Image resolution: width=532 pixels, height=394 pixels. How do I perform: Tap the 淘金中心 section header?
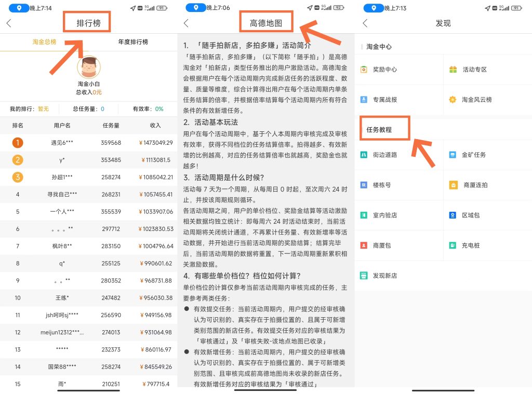point(379,46)
